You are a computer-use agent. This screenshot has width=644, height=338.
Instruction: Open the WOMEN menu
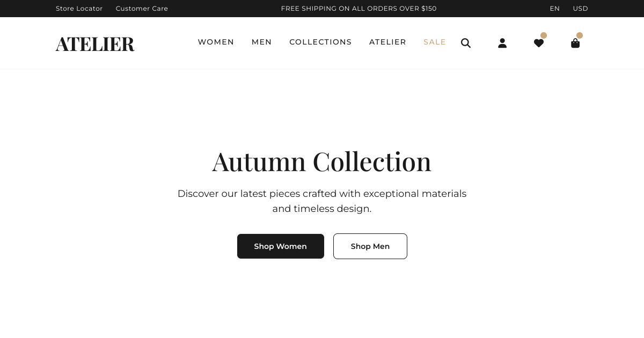216,42
